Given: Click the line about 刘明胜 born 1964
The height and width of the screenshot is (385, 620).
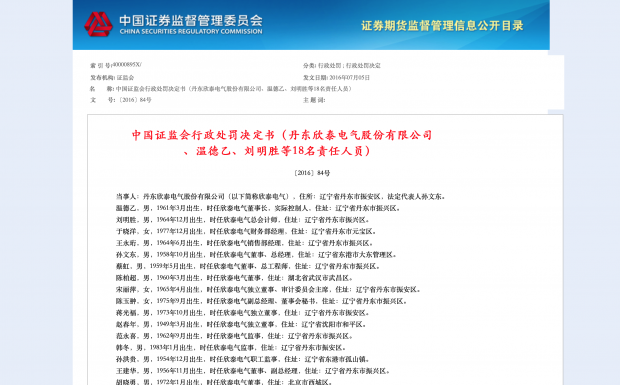Looking at the screenshot, I should 242,220.
